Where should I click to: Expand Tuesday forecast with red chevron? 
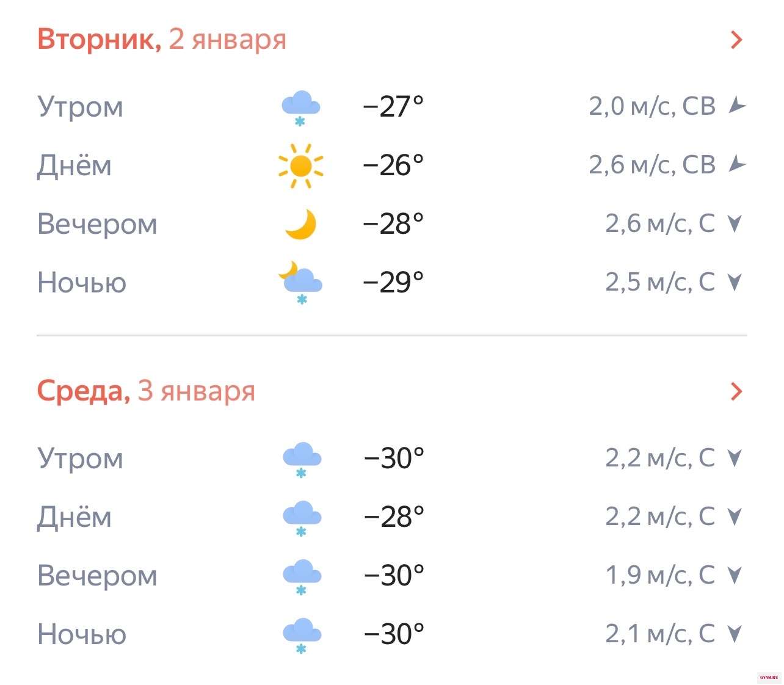point(736,40)
